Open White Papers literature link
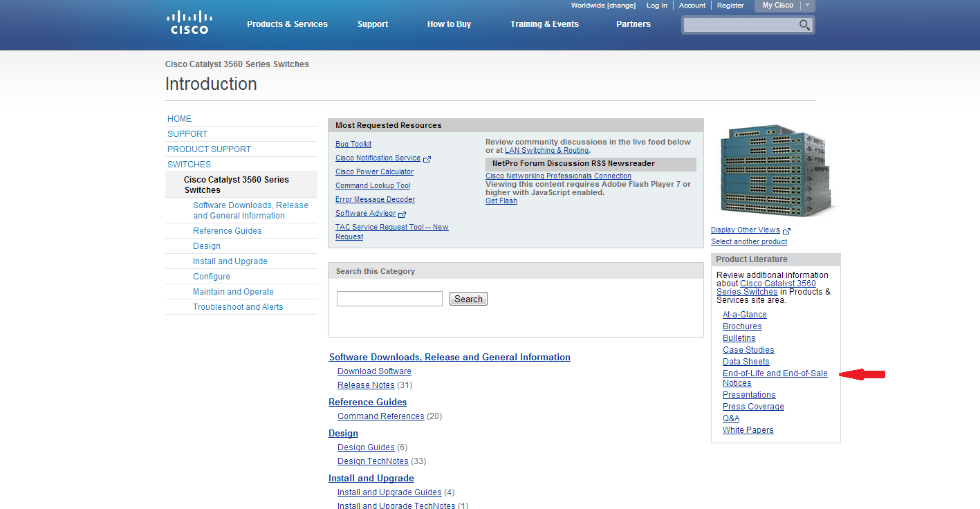This screenshot has height=509, width=980. 748,430
